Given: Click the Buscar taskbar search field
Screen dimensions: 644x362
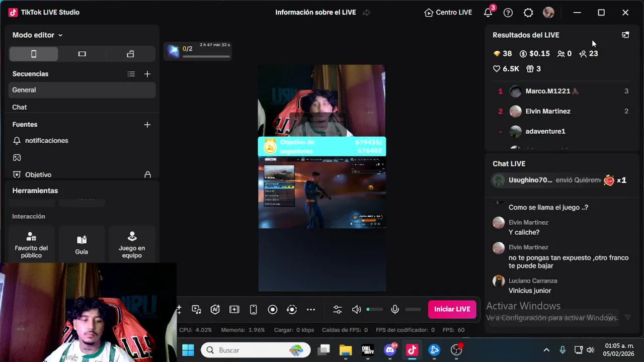Looking at the screenshot, I should [x=256, y=350].
